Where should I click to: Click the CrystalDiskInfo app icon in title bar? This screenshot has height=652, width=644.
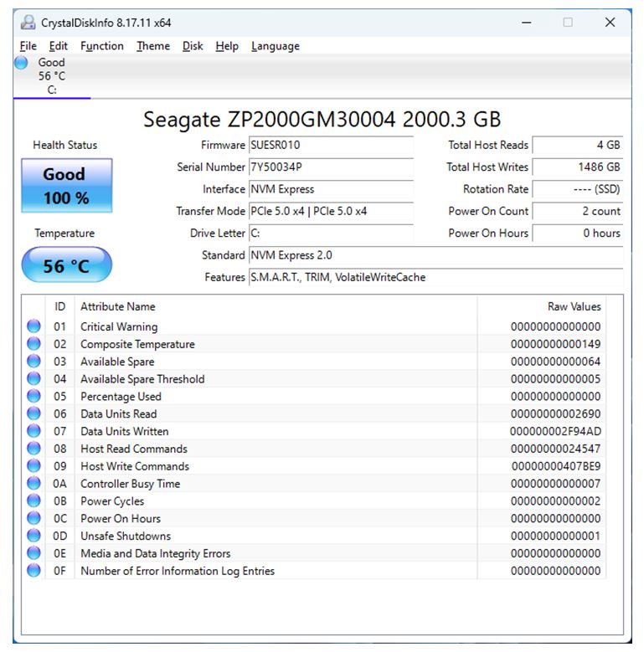click(28, 23)
